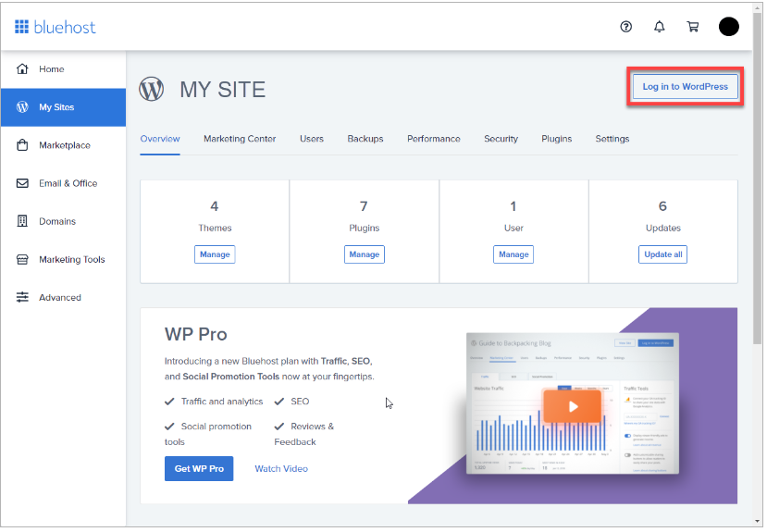Viewport: 767px width, 532px height.
Task: Open notifications bell icon
Action: 660,27
